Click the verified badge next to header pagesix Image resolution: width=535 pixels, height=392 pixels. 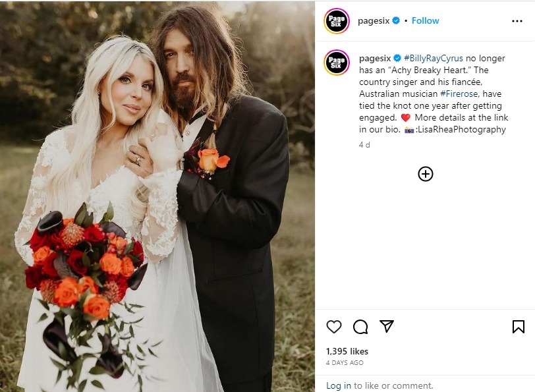coord(396,21)
